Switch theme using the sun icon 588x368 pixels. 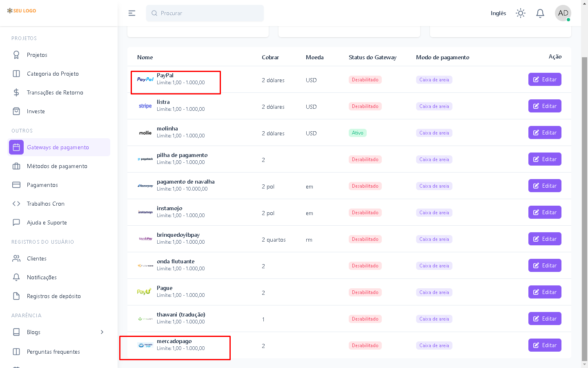(520, 13)
